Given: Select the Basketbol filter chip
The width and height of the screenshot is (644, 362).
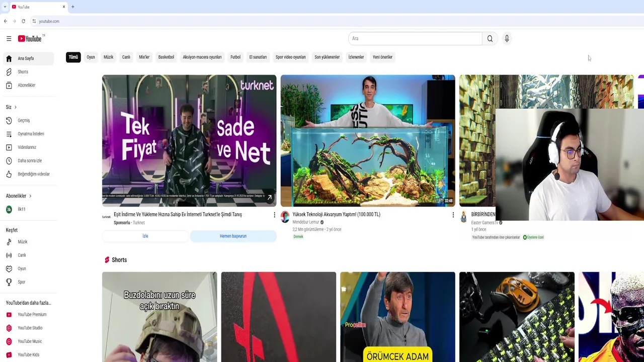Looking at the screenshot, I should 166,57.
